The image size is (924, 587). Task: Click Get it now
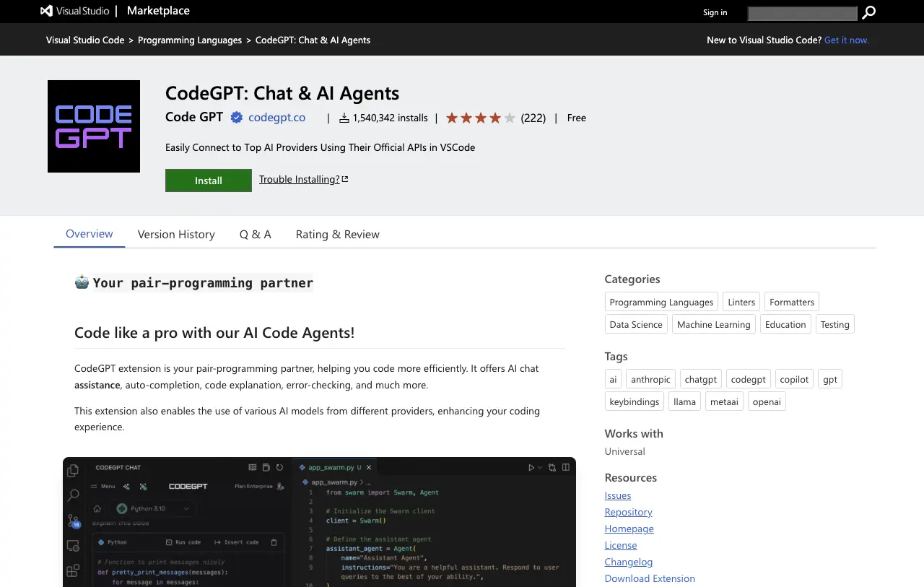pyautogui.click(x=846, y=40)
